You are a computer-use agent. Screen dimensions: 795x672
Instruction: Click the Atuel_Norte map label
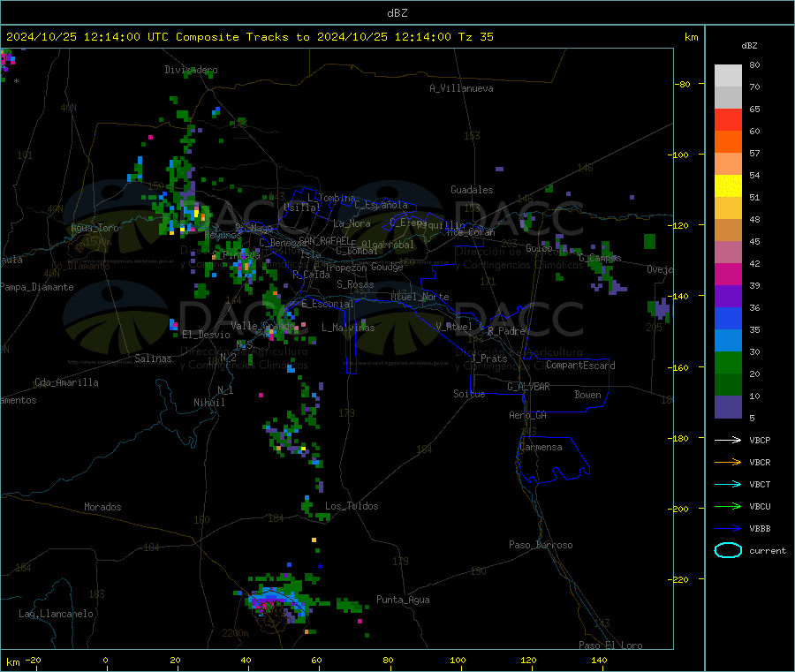pyautogui.click(x=420, y=297)
